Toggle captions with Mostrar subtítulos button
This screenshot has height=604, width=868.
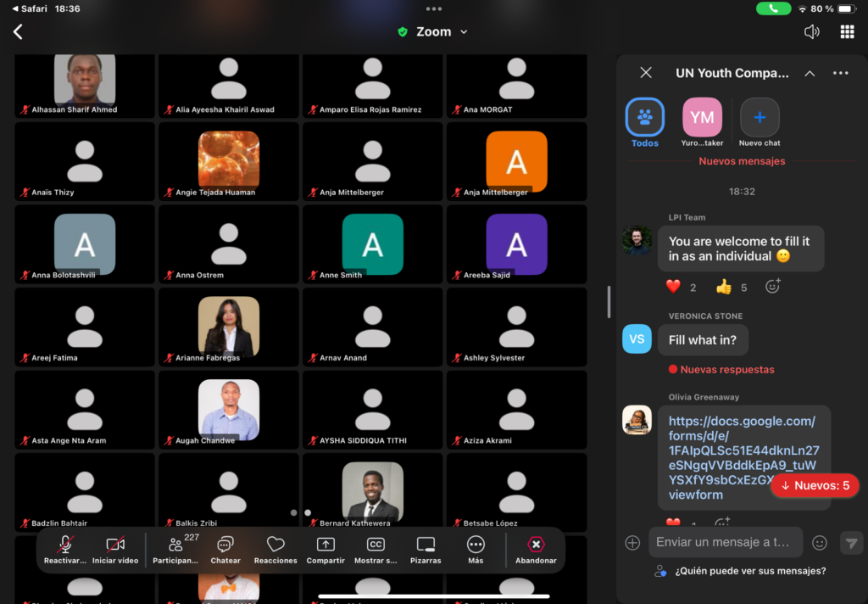click(376, 545)
